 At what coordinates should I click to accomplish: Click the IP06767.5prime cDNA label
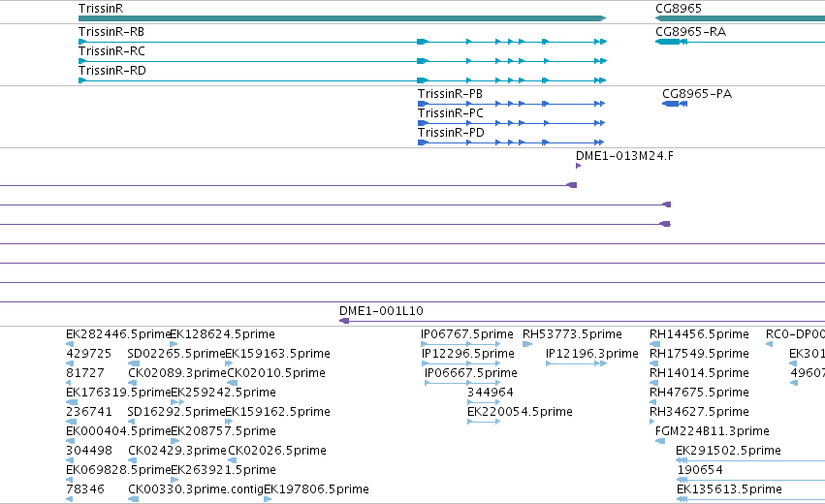point(466,334)
